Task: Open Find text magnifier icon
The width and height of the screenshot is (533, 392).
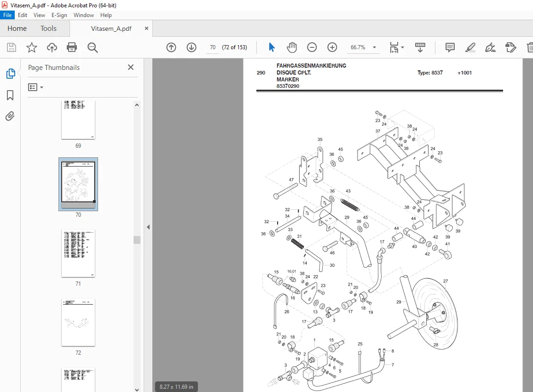Action: 93,47
